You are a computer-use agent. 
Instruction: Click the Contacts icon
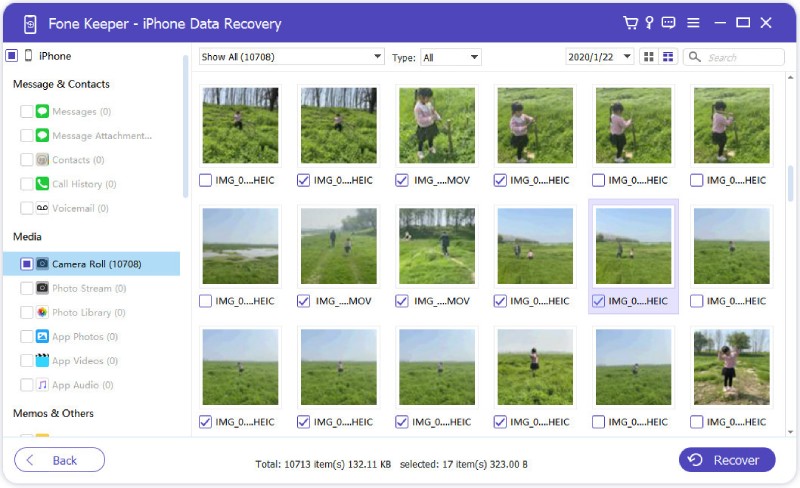[42, 159]
